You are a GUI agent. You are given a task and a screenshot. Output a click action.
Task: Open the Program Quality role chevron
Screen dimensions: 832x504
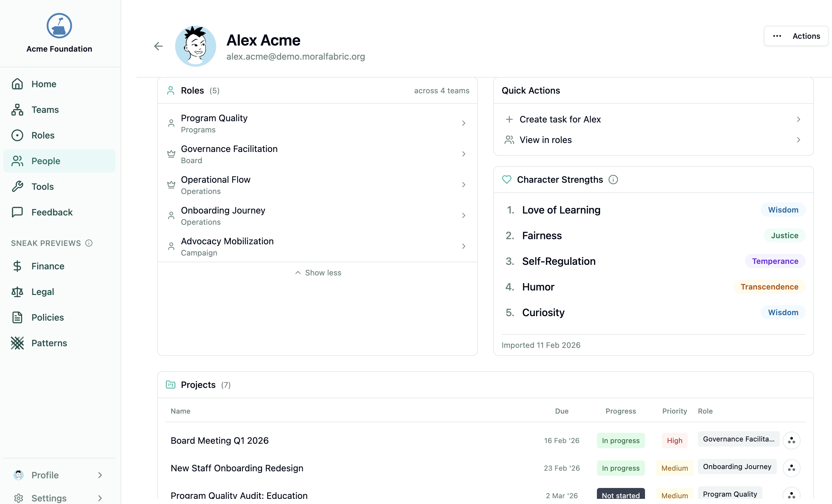tap(463, 123)
